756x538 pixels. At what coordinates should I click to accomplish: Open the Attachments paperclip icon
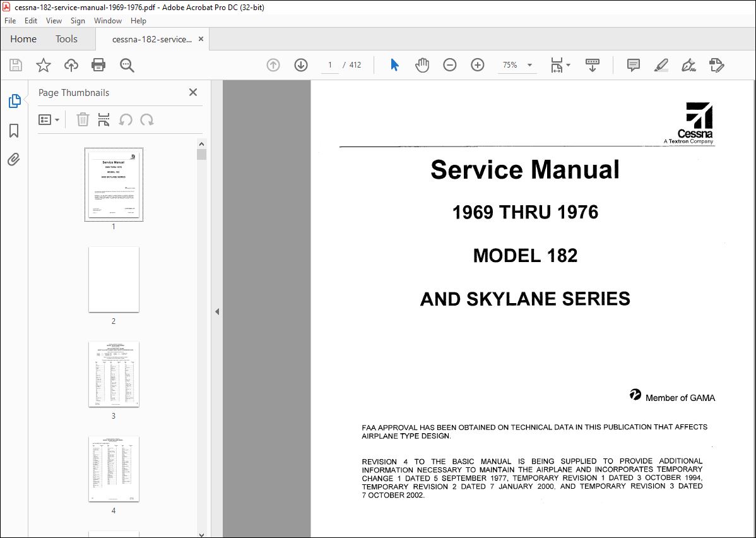(x=14, y=158)
